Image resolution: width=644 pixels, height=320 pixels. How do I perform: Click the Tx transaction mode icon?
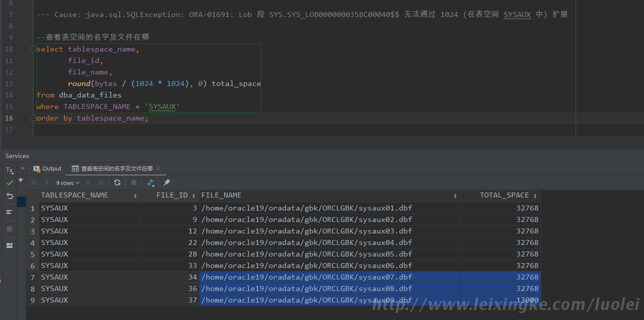9,170
